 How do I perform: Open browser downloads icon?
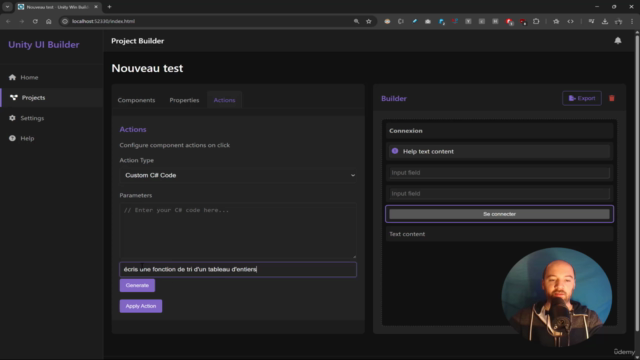coord(605,21)
